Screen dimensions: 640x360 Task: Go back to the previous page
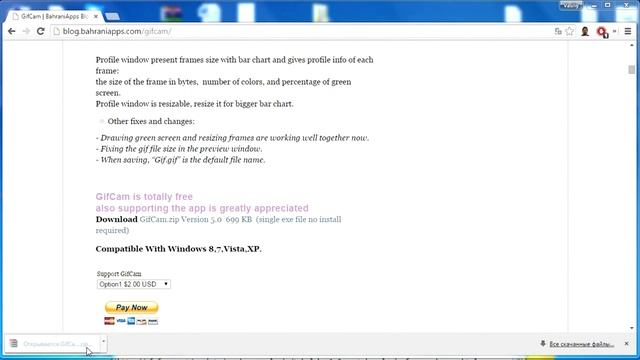pos(11,31)
